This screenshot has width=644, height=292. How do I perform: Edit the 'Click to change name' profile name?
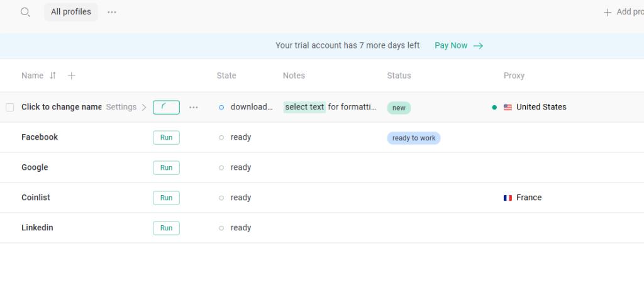pyautogui.click(x=61, y=107)
